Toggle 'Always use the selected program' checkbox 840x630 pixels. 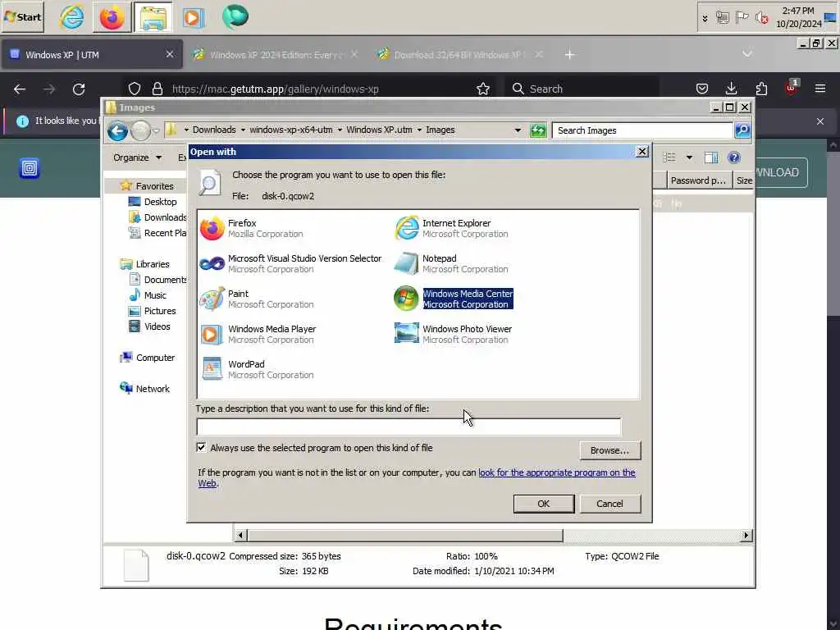(x=202, y=447)
